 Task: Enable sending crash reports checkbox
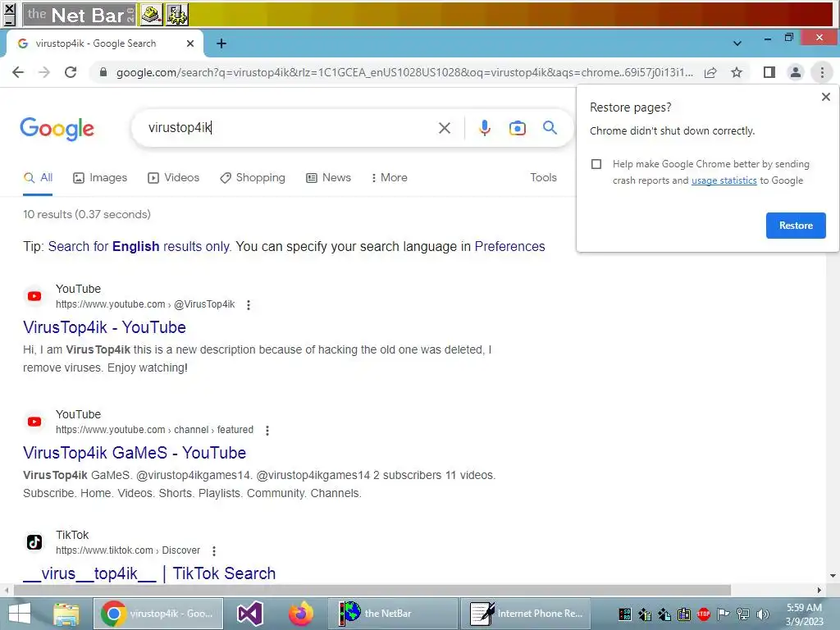tap(596, 164)
